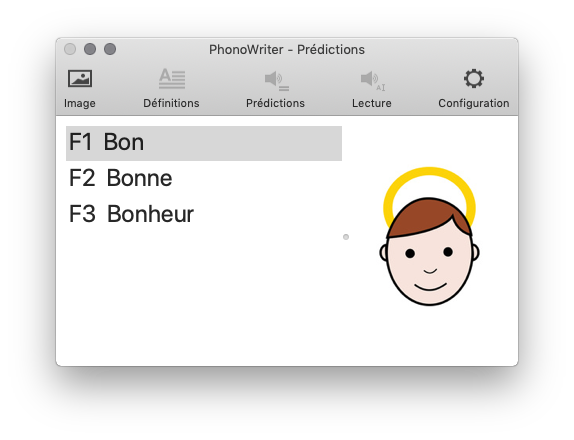Click the Prédictions toolbar label
The height and width of the screenshot is (440, 574).
[x=275, y=103]
